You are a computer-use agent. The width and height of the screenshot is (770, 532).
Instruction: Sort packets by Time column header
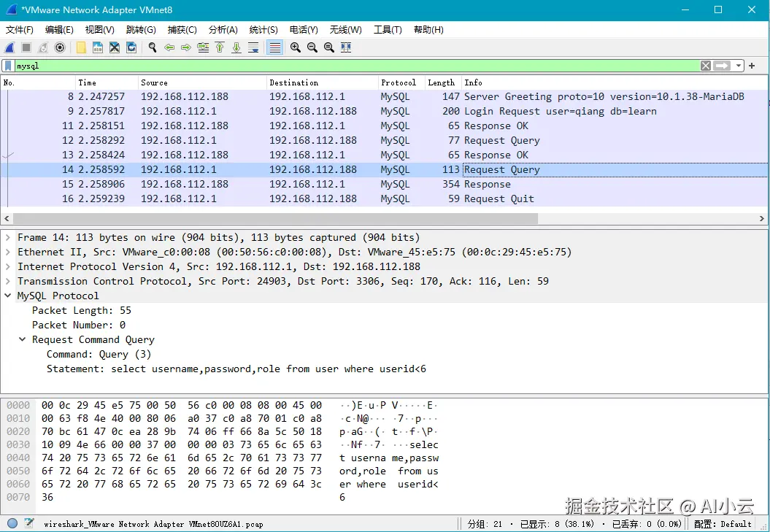(x=107, y=82)
